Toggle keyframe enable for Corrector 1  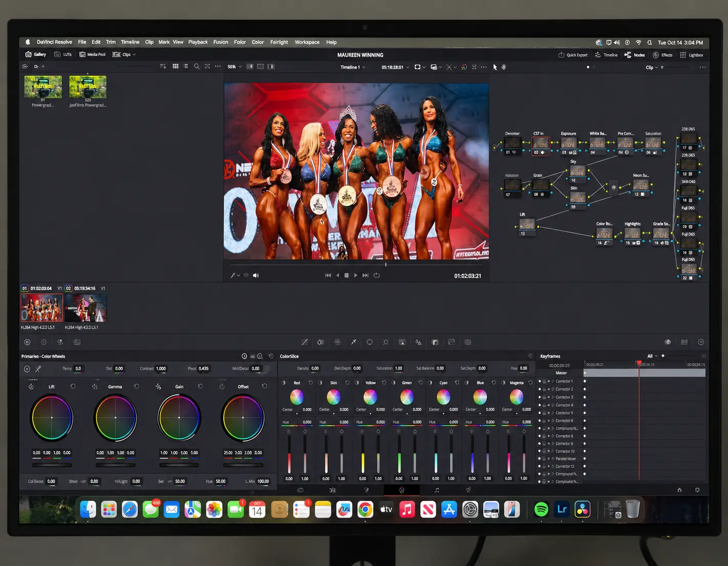pos(540,381)
